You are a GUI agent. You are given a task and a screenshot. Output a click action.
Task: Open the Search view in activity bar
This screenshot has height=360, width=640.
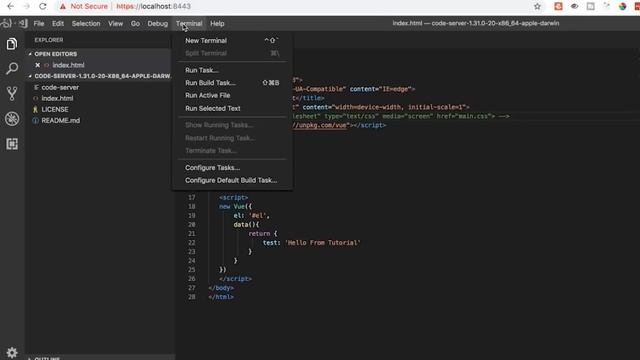click(12, 68)
